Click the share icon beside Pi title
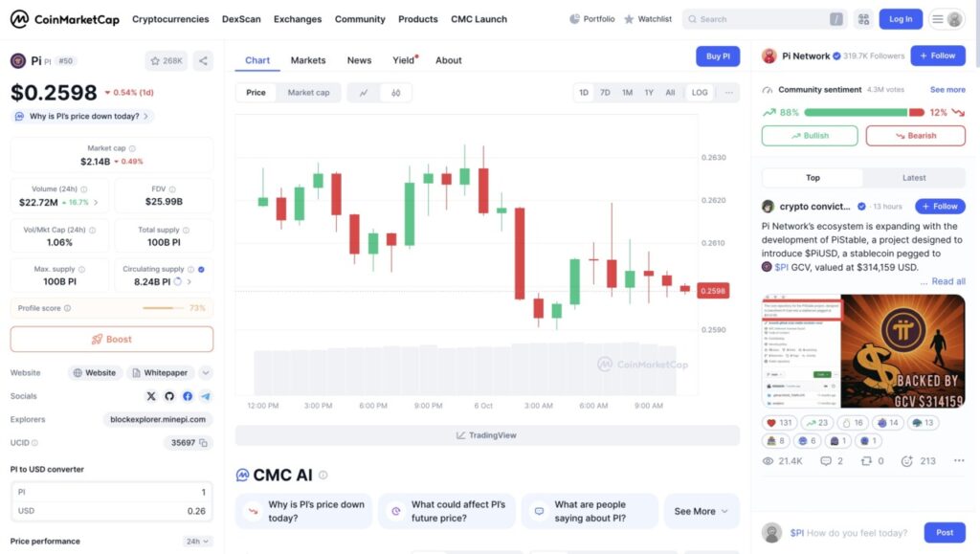The width and height of the screenshot is (980, 554). tap(203, 60)
